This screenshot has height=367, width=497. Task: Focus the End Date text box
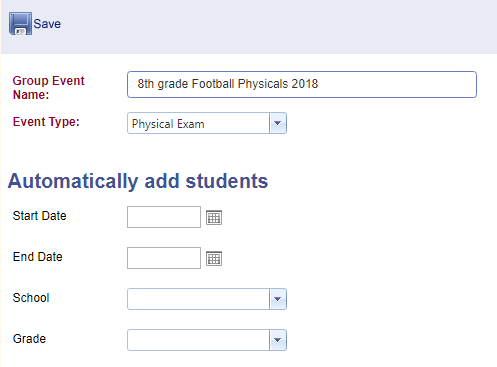coord(164,258)
